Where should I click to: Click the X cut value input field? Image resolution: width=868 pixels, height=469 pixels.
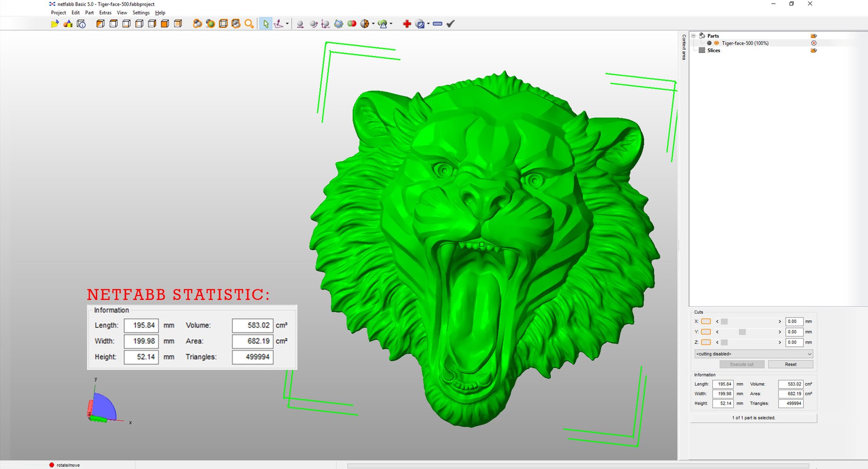(794, 321)
